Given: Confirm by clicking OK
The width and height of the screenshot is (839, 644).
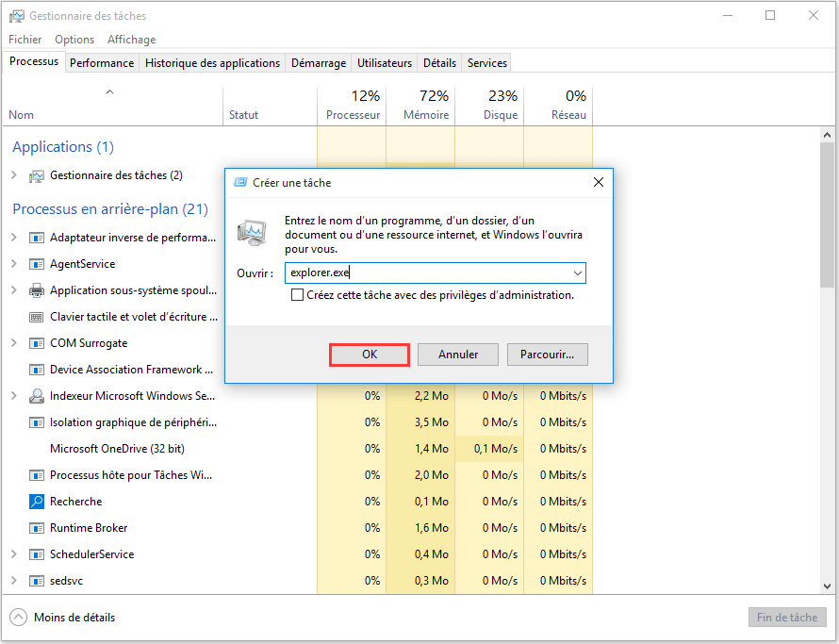Looking at the screenshot, I should 369,354.
